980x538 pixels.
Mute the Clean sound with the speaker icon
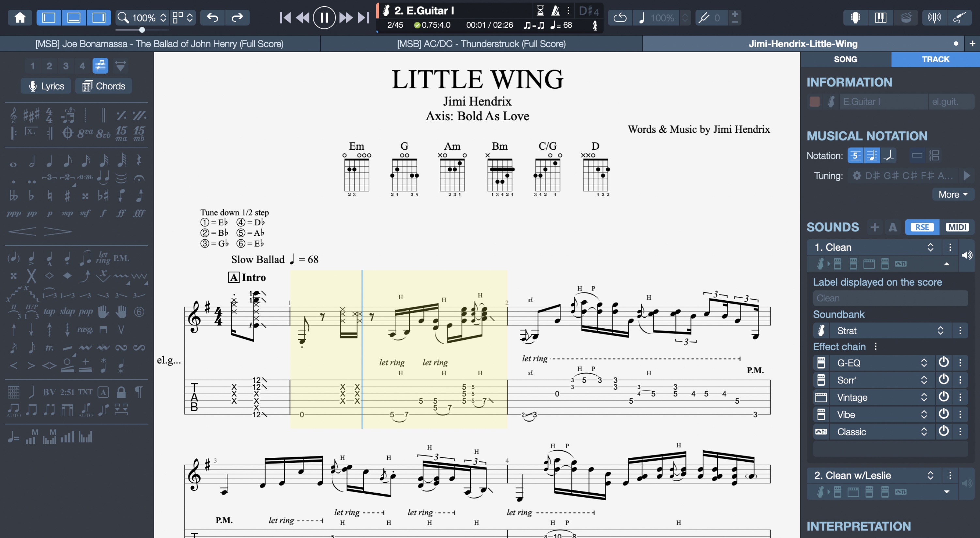pyautogui.click(x=968, y=255)
